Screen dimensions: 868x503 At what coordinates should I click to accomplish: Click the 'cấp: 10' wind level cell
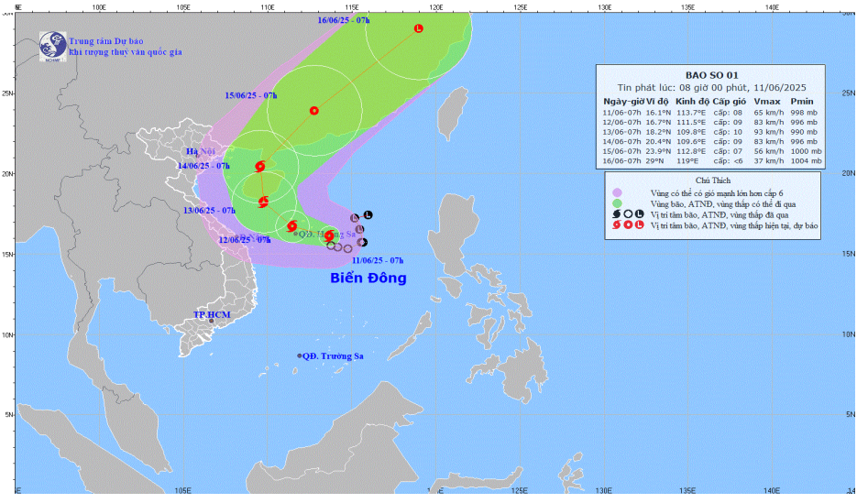pyautogui.click(x=728, y=132)
